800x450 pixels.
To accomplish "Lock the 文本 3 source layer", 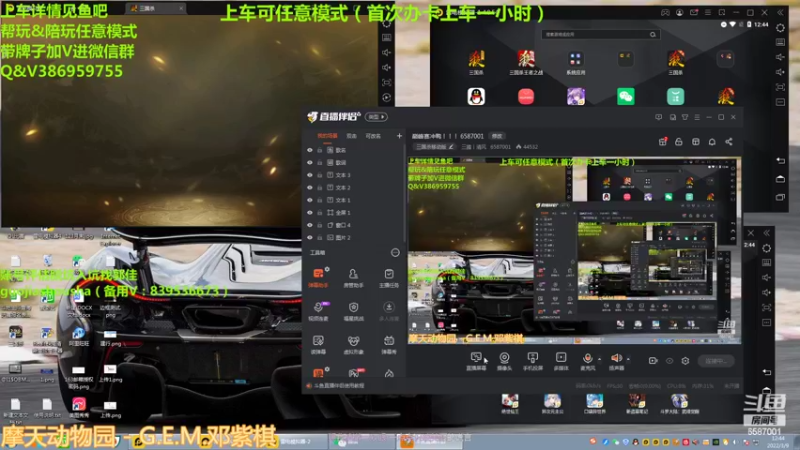I will 320,175.
